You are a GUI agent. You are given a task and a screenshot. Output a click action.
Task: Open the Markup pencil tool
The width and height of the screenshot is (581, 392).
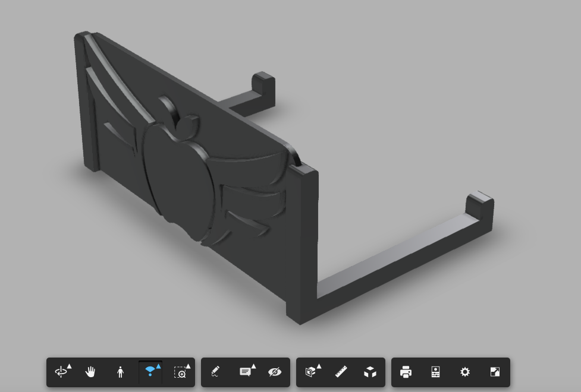215,372
